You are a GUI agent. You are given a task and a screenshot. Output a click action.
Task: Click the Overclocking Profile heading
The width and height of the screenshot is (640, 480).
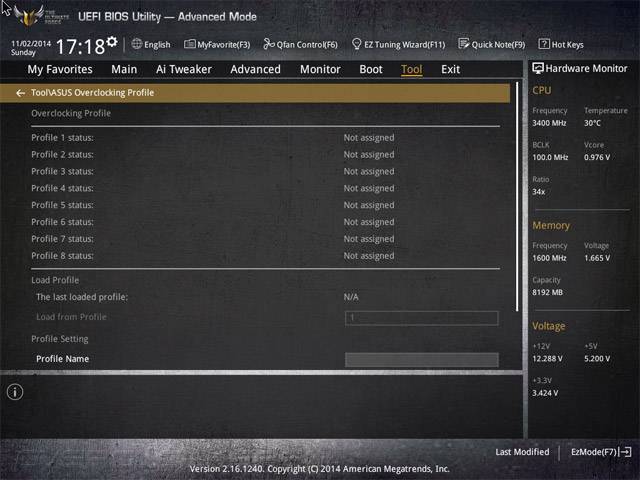tap(71, 113)
